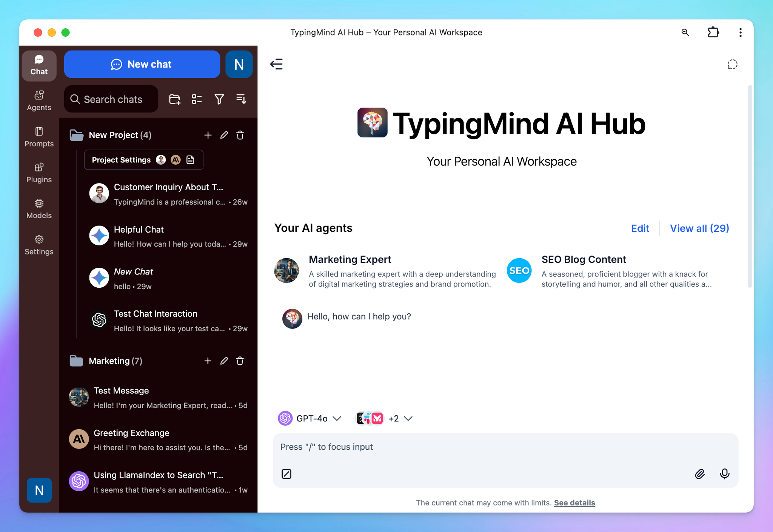Create a new chat folder
This screenshot has height=532, width=773.
tap(174, 99)
